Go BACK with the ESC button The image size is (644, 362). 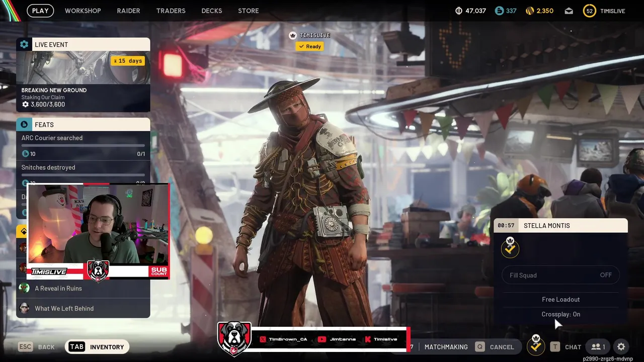[x=36, y=347]
